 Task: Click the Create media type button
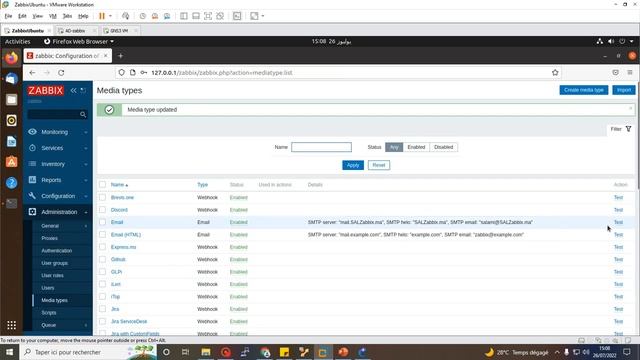pos(584,90)
